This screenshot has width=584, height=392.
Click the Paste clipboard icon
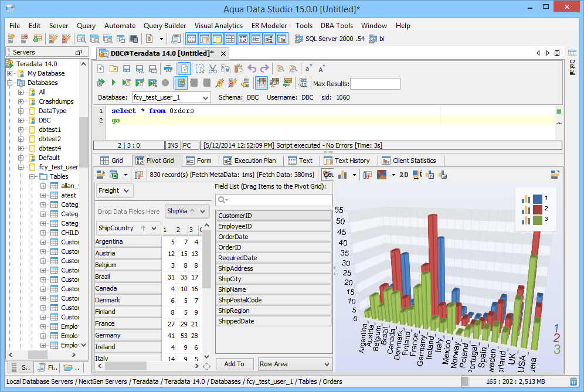pyautogui.click(x=239, y=69)
